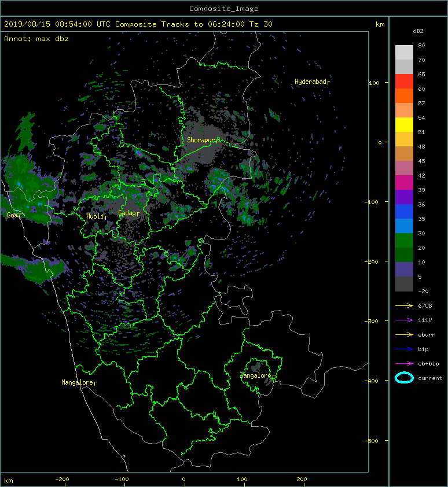Pick the brown 45-48 dBZ swatch
This screenshot has width=448, height=487.
click(404, 153)
